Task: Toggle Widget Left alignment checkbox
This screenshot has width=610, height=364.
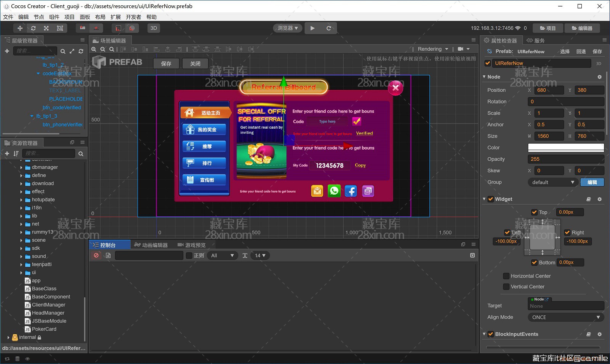Action: (x=507, y=233)
